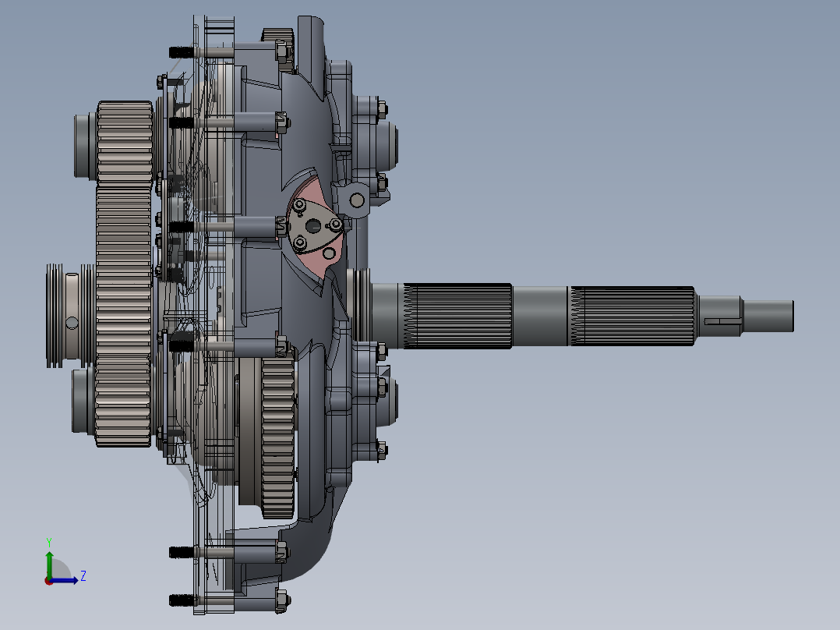This screenshot has height=630, width=840.
Task: Click the green Y axis arrow of the triad
Action: (49, 564)
